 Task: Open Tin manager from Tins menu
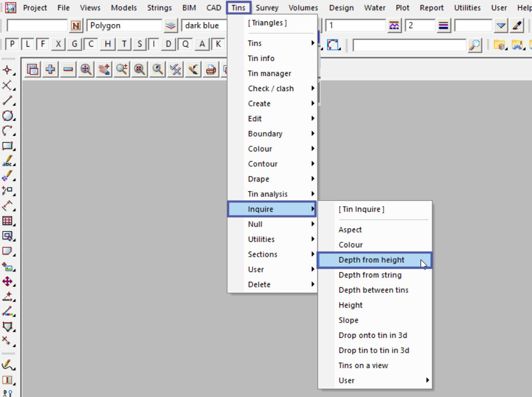tap(269, 73)
